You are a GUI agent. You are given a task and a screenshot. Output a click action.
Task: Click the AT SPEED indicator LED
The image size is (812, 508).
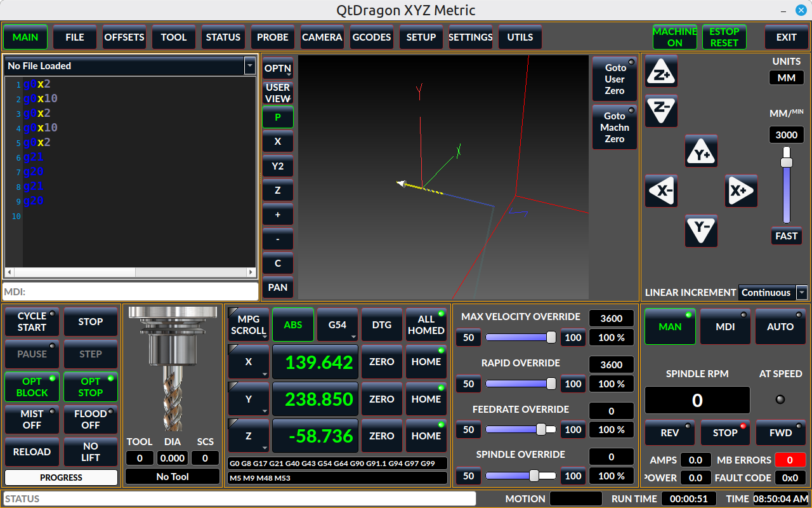(x=780, y=399)
